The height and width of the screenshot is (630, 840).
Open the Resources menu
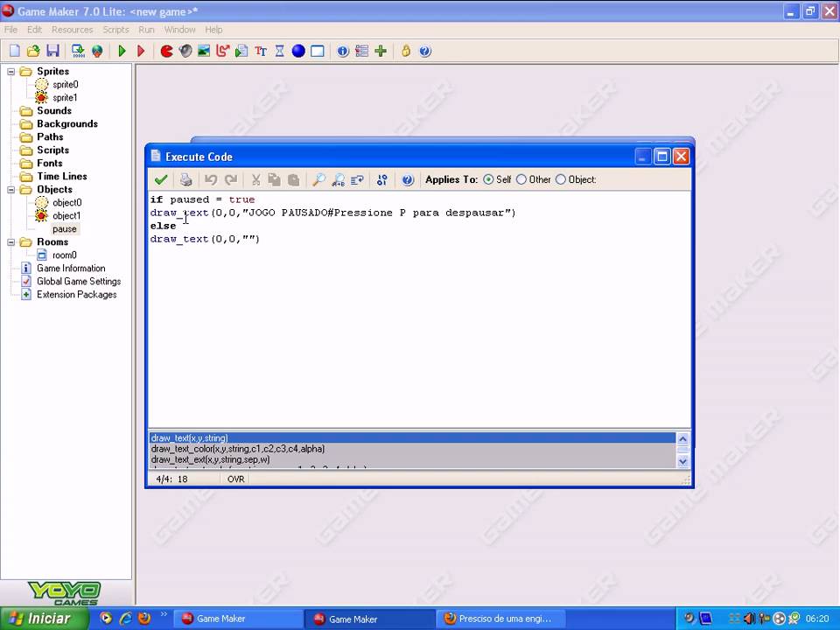[x=73, y=30]
